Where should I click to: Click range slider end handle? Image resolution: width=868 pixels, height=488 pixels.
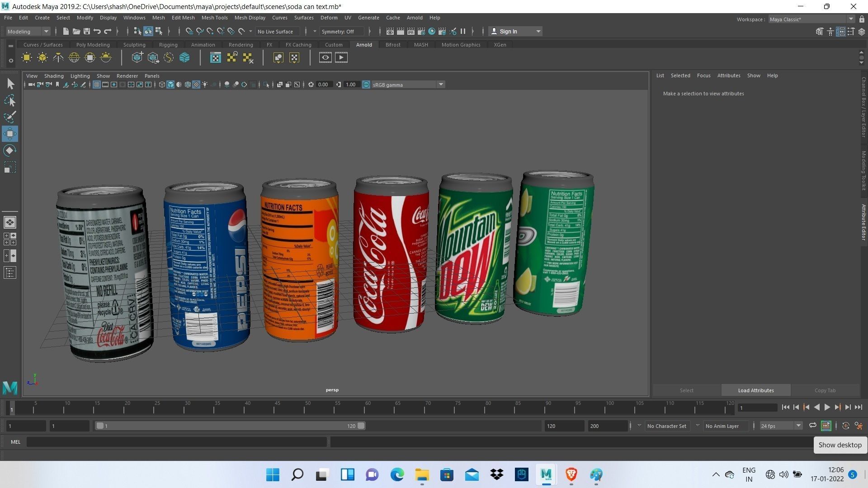[361, 426]
